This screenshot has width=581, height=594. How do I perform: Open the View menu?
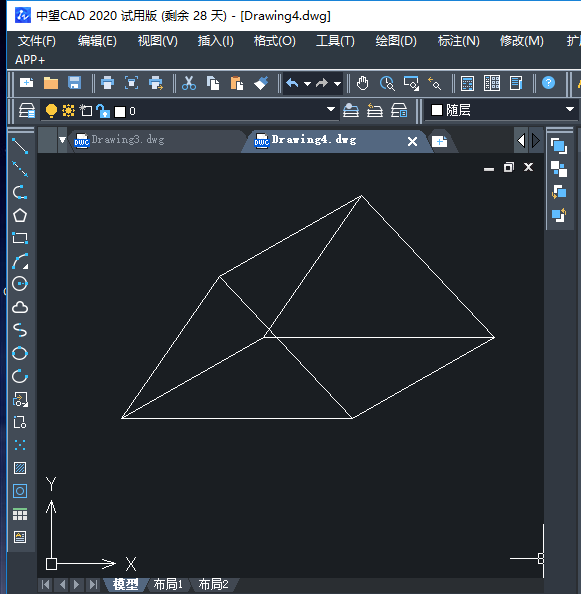click(158, 41)
